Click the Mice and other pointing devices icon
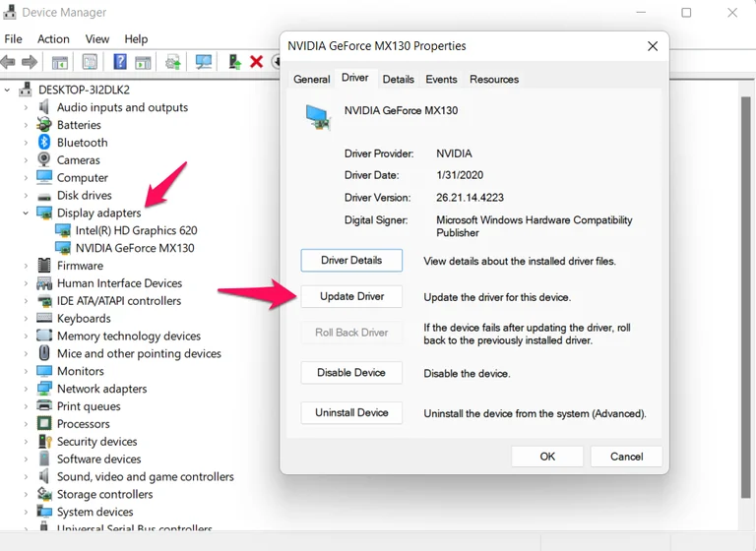756x551 pixels. pyautogui.click(x=44, y=353)
